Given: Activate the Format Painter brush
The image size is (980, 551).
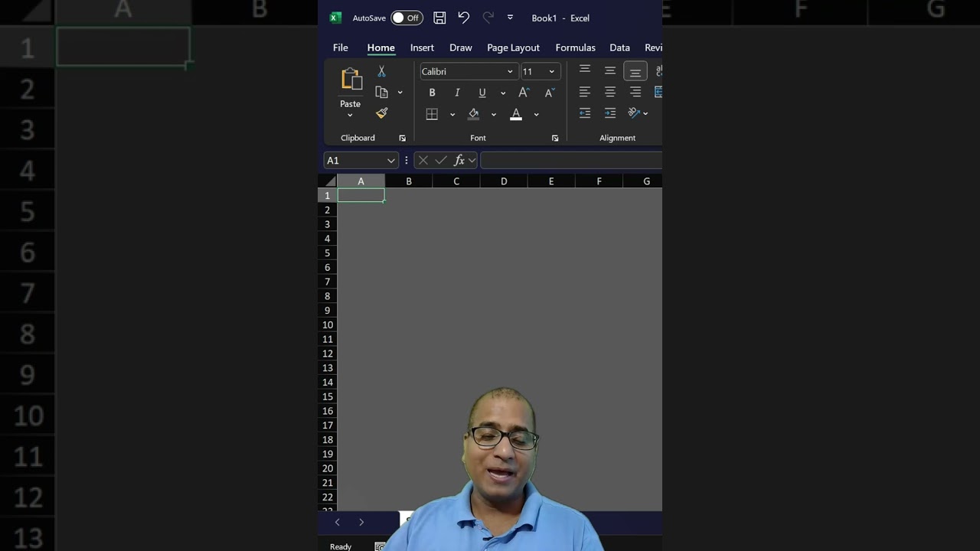Looking at the screenshot, I should tap(381, 113).
